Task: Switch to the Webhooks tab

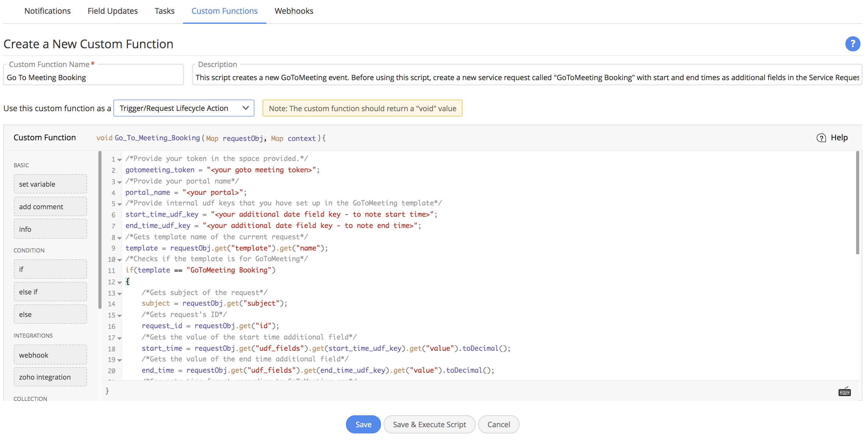Action: click(294, 11)
